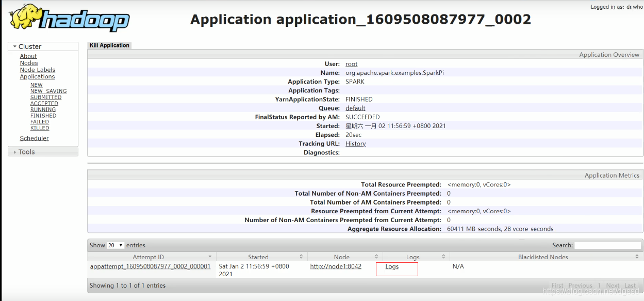Click the 20sec elapsed value
This screenshot has height=301, width=644.
point(353,135)
